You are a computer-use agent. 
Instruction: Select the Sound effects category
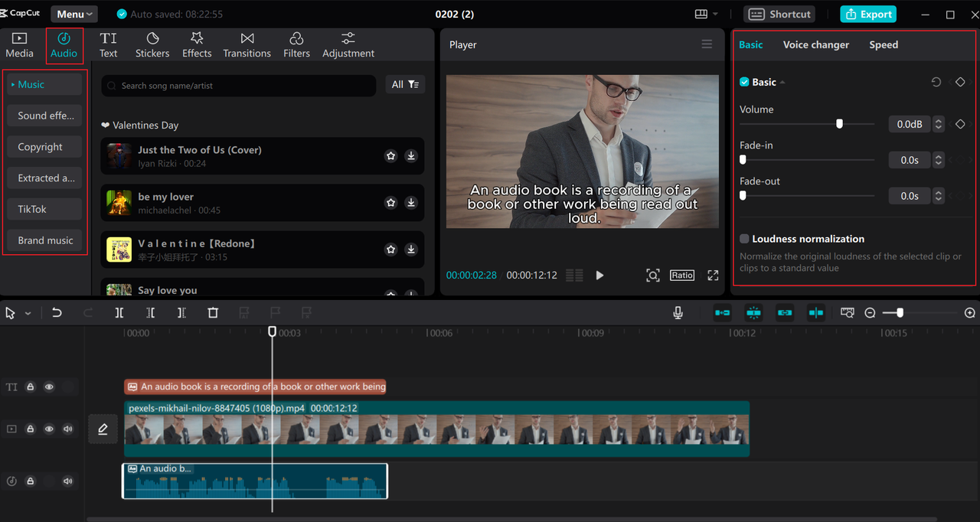[45, 116]
